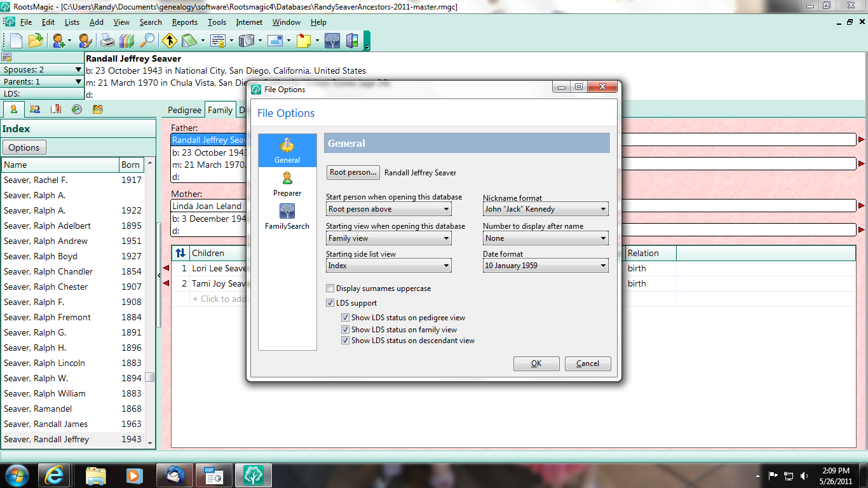Viewport: 868px width, 488px height.
Task: Select the Index person icon tab
Action: [x=13, y=109]
